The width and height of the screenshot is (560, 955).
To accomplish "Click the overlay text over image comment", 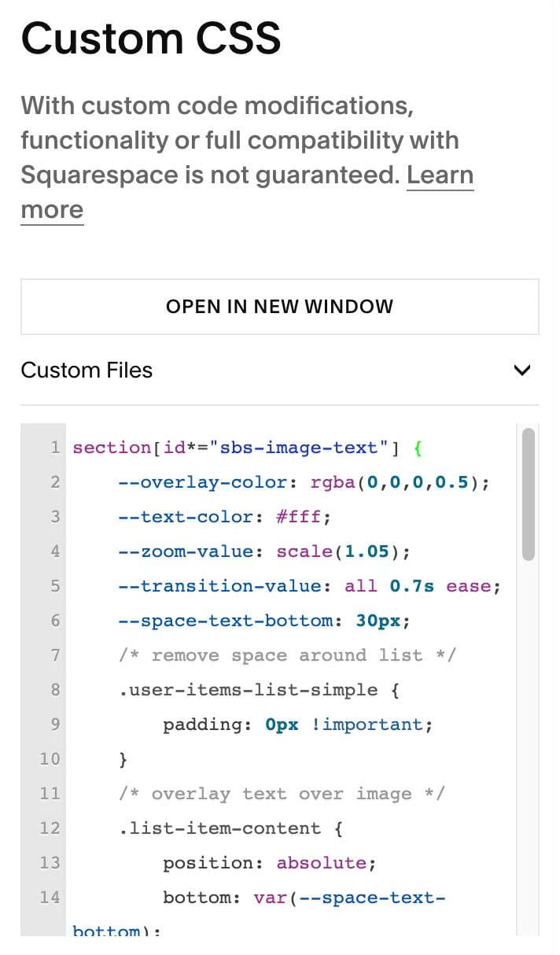I will coord(282,794).
